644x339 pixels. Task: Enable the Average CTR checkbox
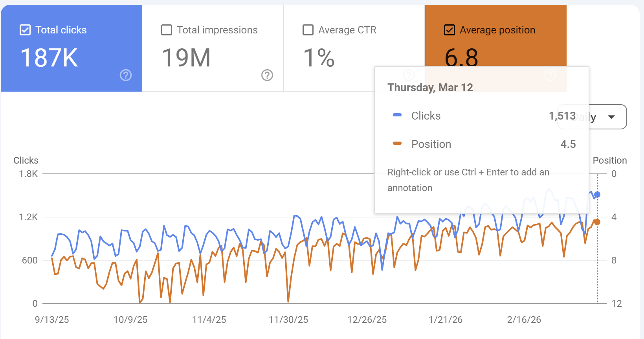[x=308, y=30]
